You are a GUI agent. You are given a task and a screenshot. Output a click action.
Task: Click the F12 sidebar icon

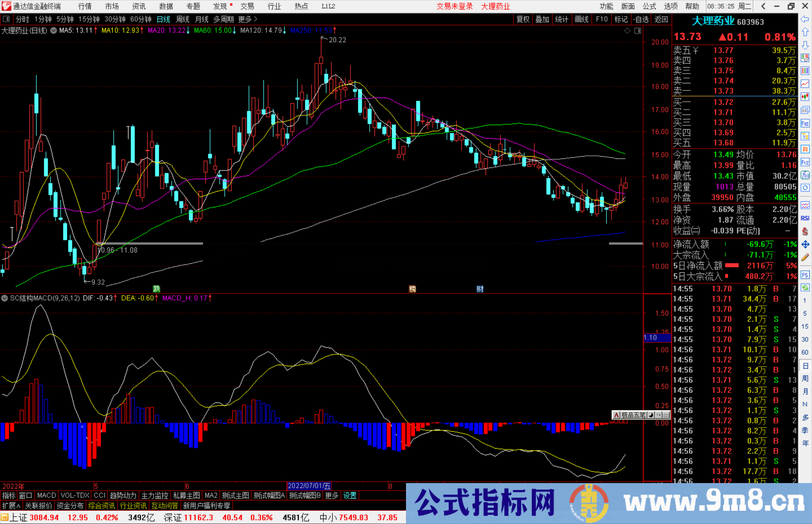805,162
